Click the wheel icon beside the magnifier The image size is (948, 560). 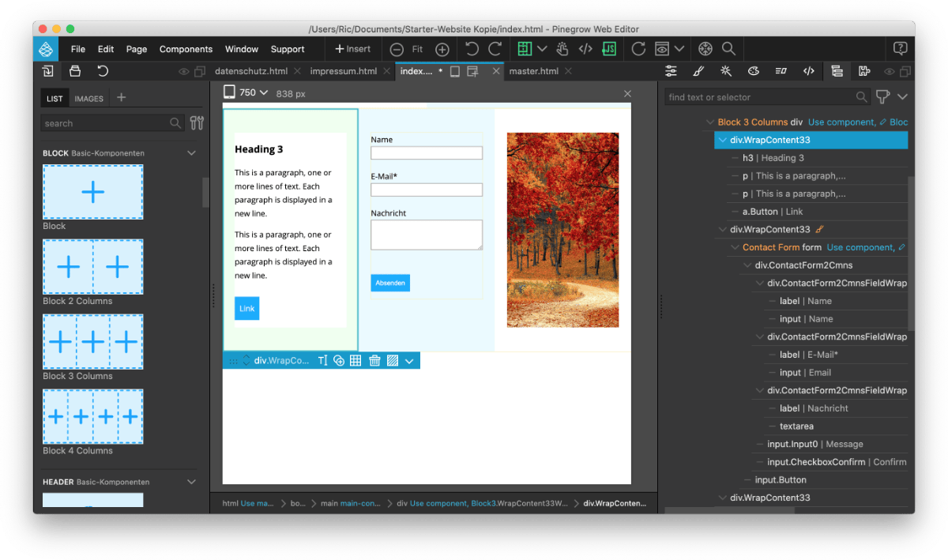tap(705, 49)
